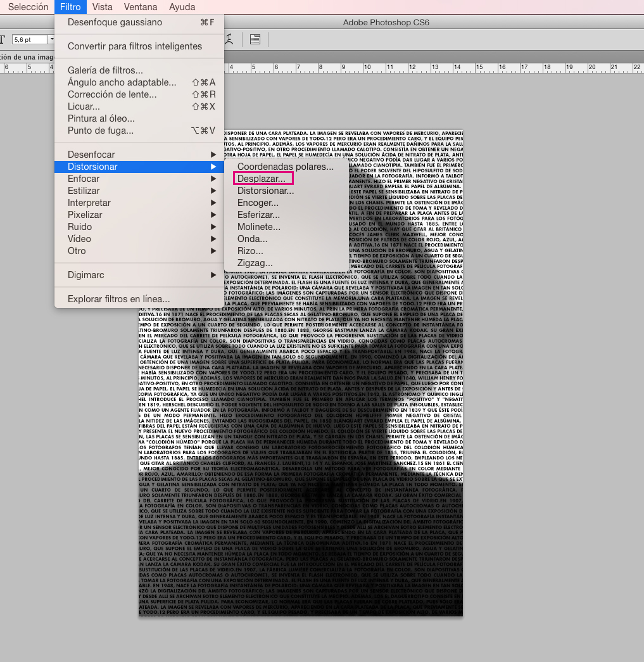
Task: Apply Pintura al óleo filter
Action: tap(139, 118)
